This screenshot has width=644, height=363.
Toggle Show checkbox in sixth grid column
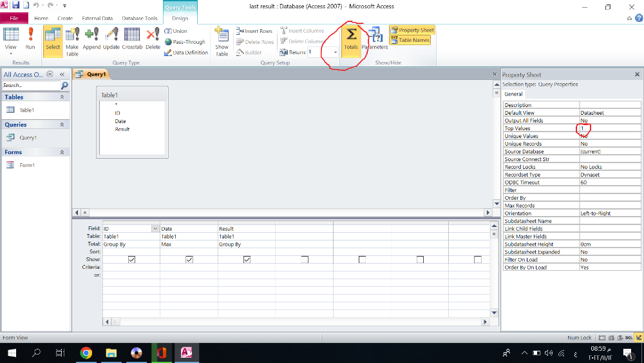pos(420,259)
